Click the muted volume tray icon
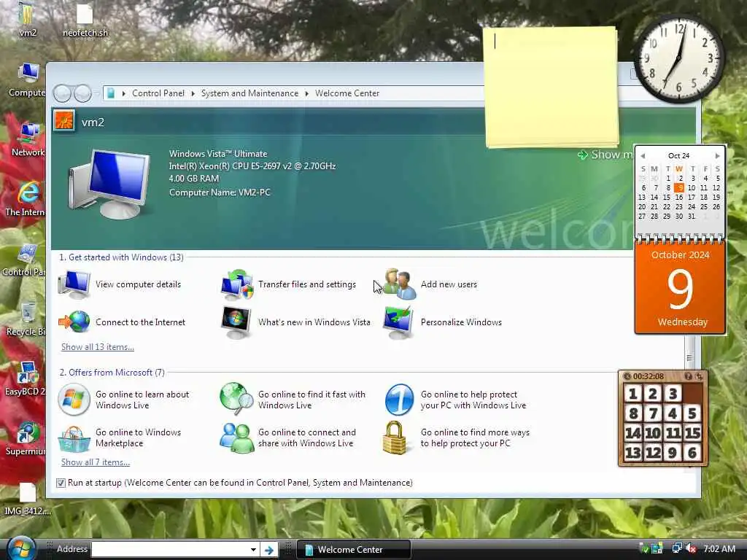This screenshot has height=560, width=747. 692,549
